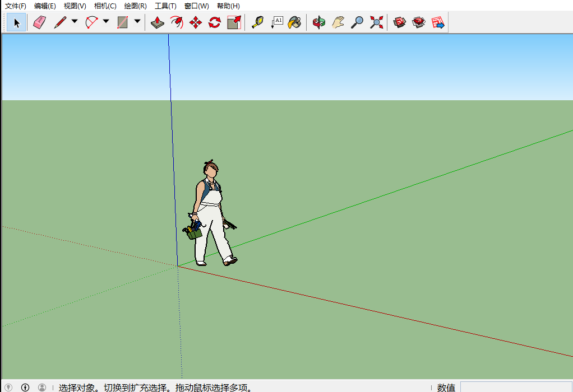573x392 pixels.
Task: Expand the Line tool dropdown arrow
Action: pyautogui.click(x=75, y=22)
